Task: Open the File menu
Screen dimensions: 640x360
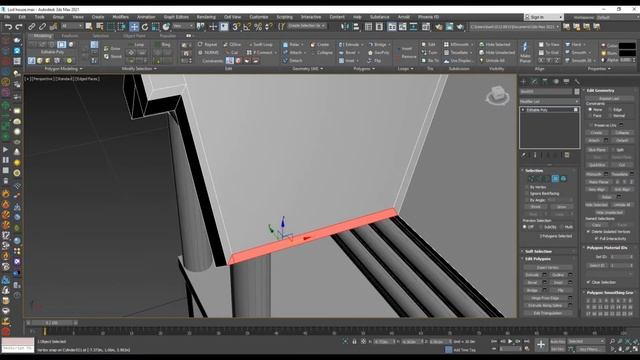Action: [7, 17]
